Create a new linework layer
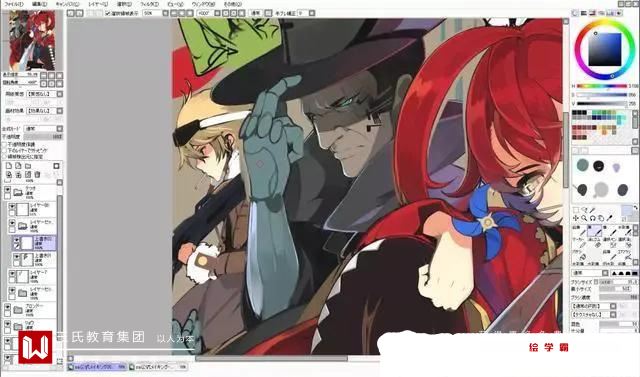 pos(18,166)
